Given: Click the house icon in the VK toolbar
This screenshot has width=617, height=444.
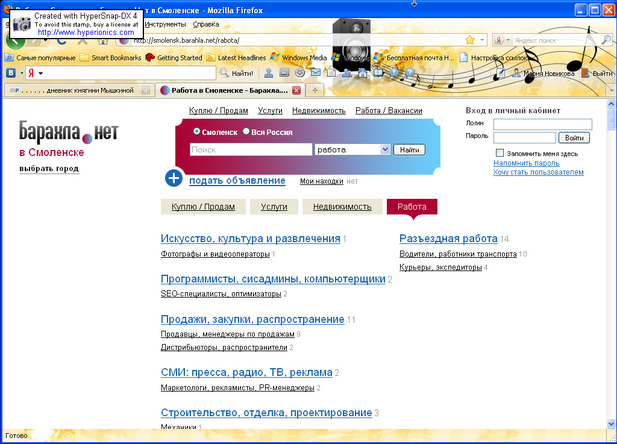Looking at the screenshot, I should [x=362, y=73].
